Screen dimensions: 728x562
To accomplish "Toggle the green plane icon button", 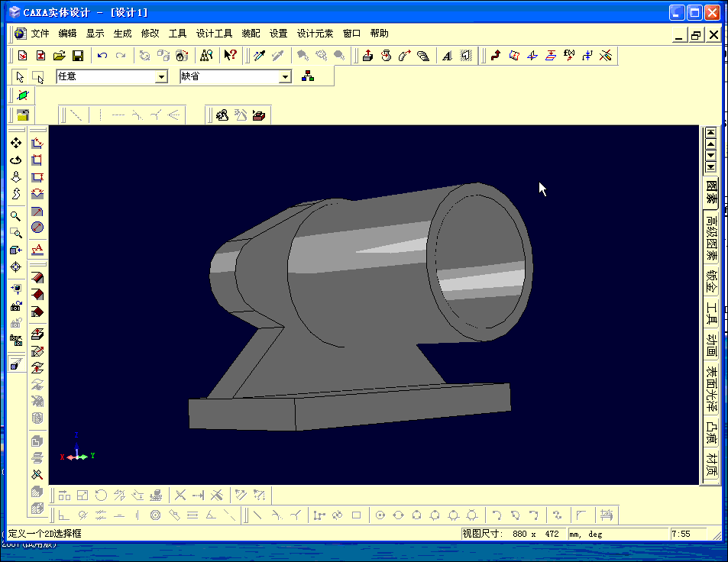I will [22, 95].
